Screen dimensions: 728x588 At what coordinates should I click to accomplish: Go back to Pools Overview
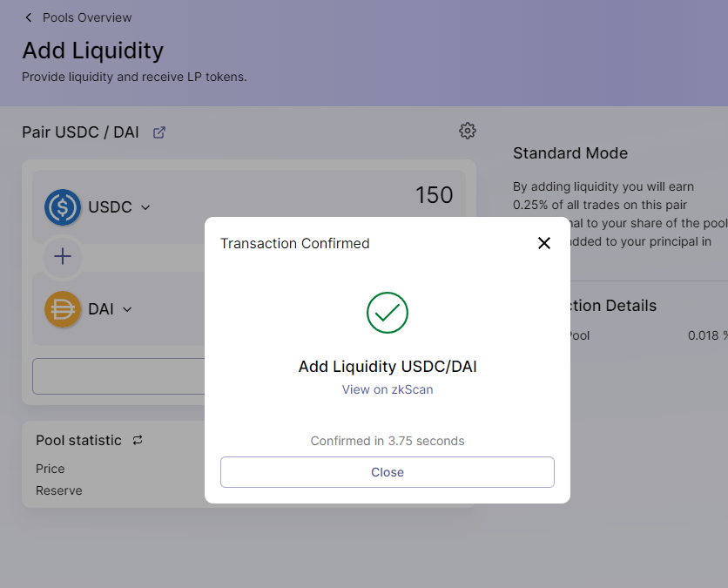[87, 17]
